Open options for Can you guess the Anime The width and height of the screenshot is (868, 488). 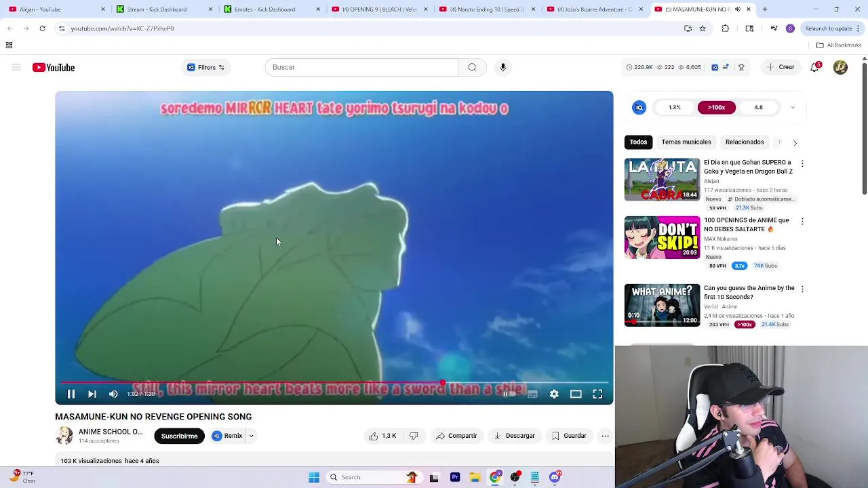click(802, 289)
